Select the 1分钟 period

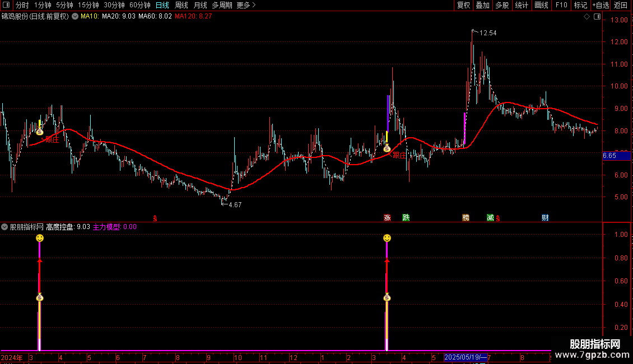43,5
